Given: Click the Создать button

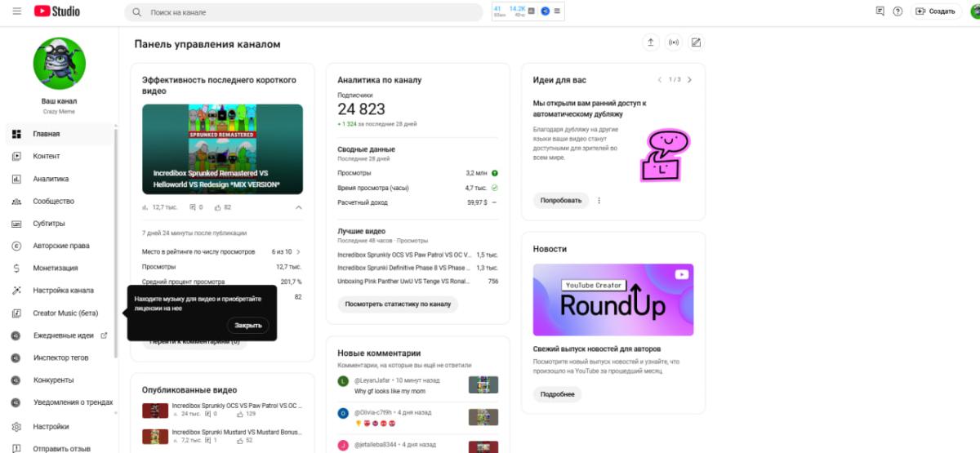Looking at the screenshot, I should pyautogui.click(x=936, y=11).
